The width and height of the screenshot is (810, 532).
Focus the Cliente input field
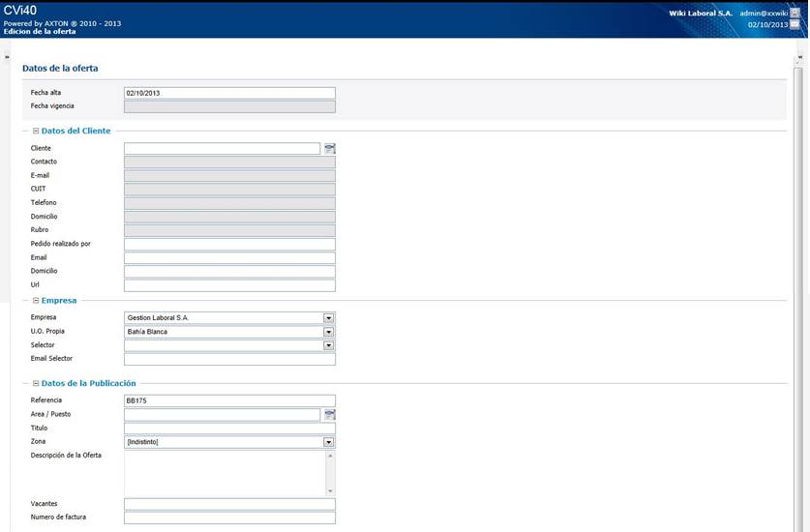pyautogui.click(x=222, y=148)
